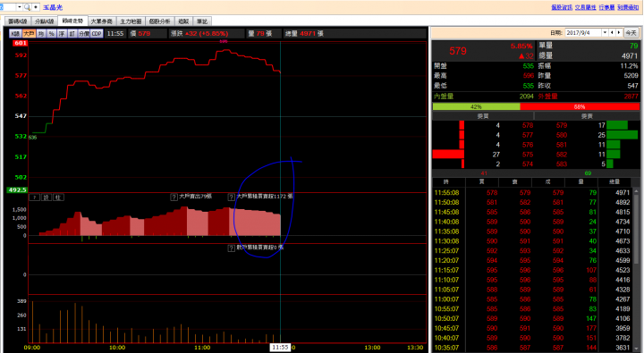Select the 11:15:07 tick row
The image size is (644, 353).
(532, 270)
